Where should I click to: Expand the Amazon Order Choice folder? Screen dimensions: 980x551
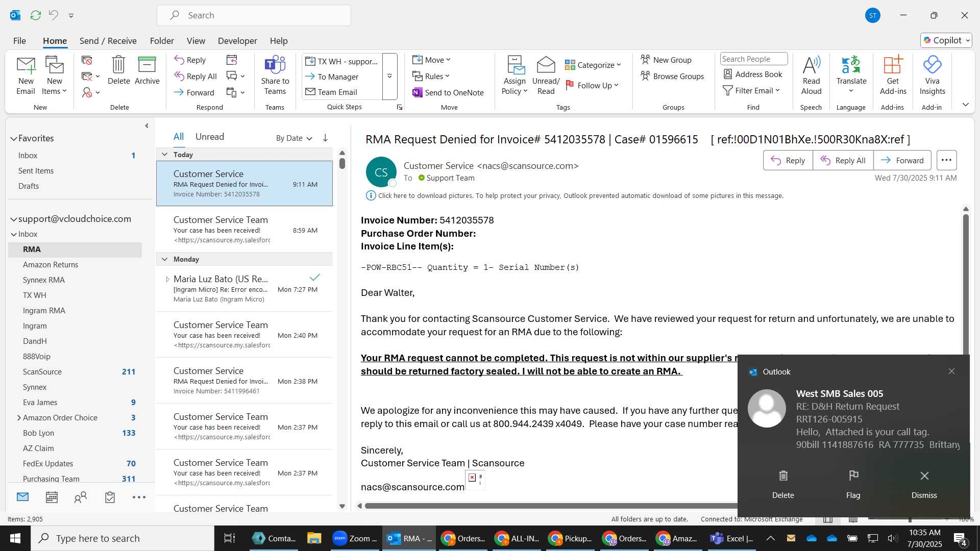pyautogui.click(x=19, y=417)
